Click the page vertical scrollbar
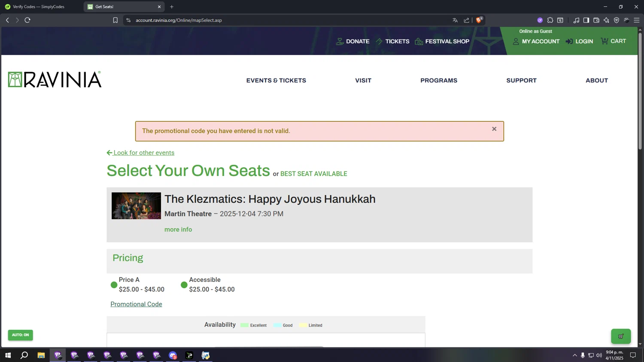 640,91
